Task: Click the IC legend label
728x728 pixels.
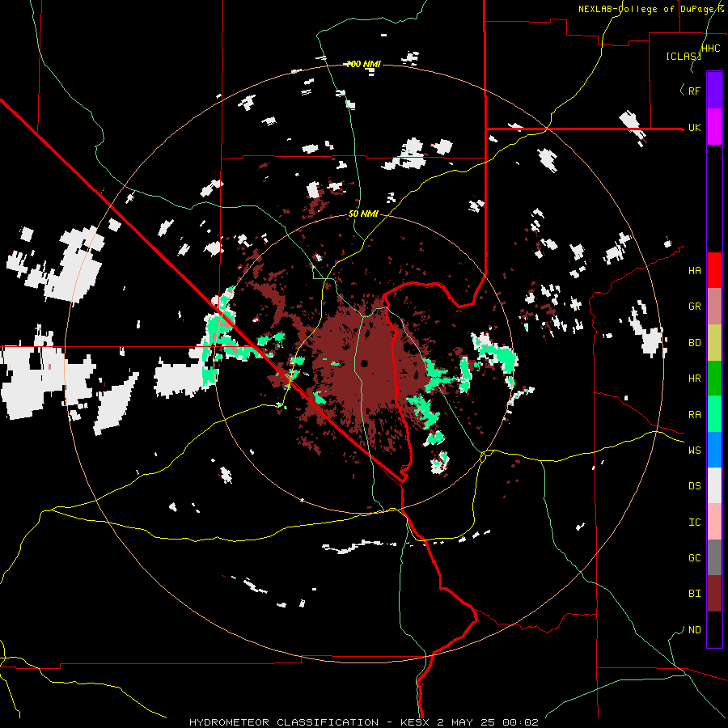Action: [x=694, y=523]
